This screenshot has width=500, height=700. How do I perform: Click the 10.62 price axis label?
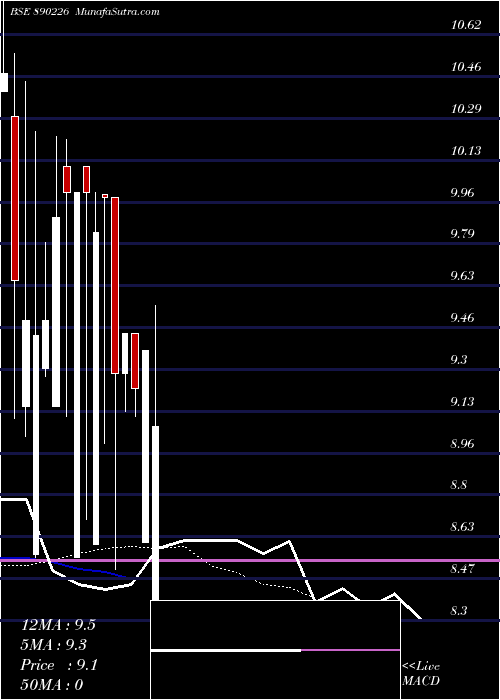466,25
